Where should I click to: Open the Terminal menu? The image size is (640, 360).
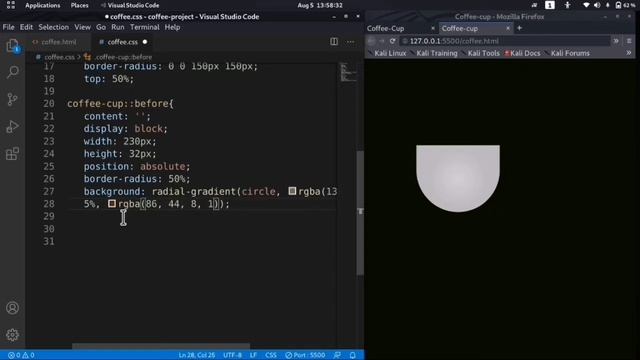pos(144,27)
